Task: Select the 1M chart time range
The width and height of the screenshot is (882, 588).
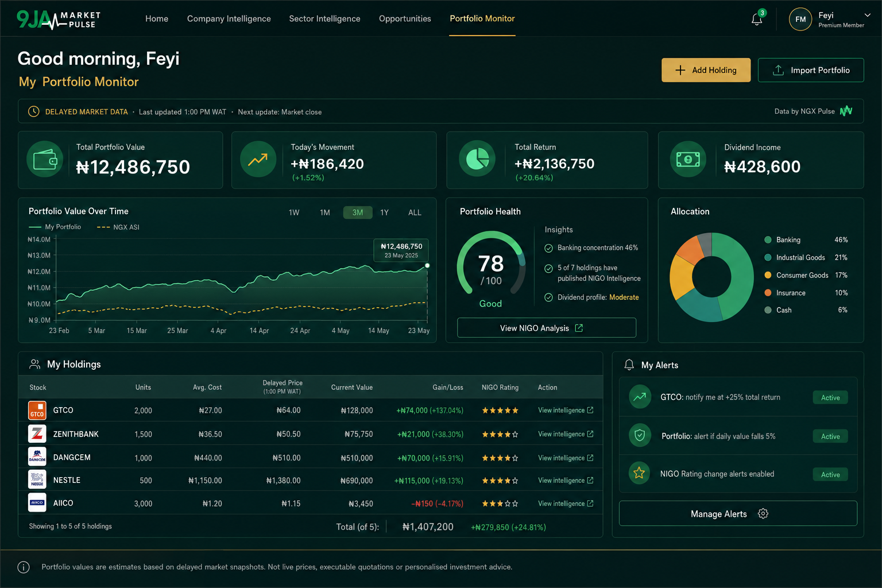Action: (x=325, y=212)
